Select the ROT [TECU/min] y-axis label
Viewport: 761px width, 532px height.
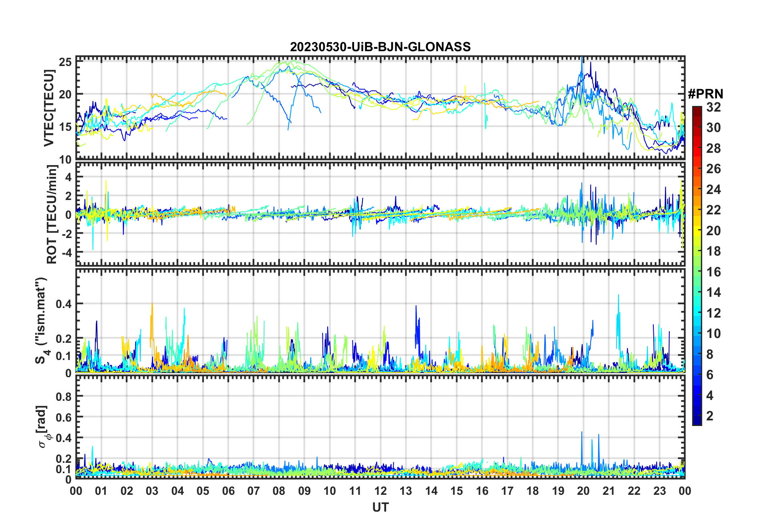(52, 214)
